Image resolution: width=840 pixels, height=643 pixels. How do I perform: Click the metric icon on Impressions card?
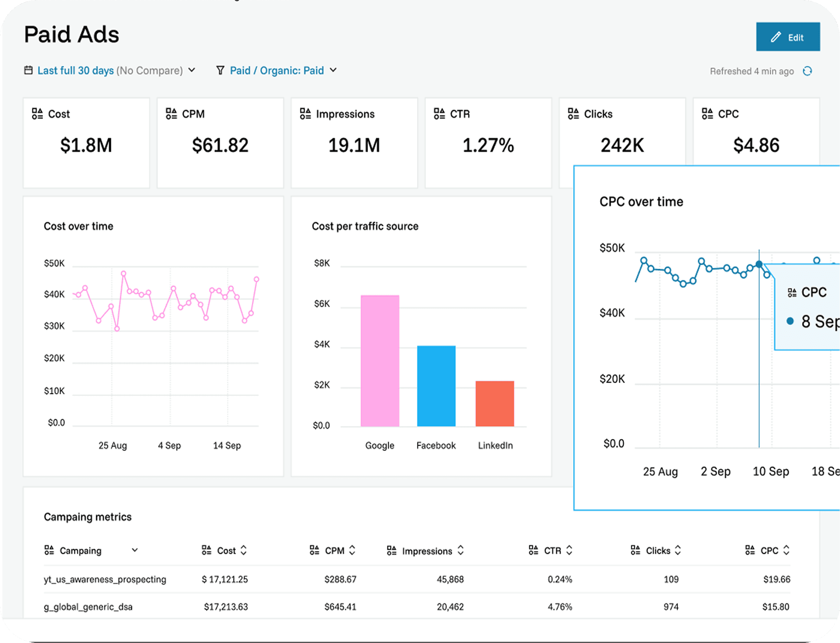pyautogui.click(x=305, y=114)
